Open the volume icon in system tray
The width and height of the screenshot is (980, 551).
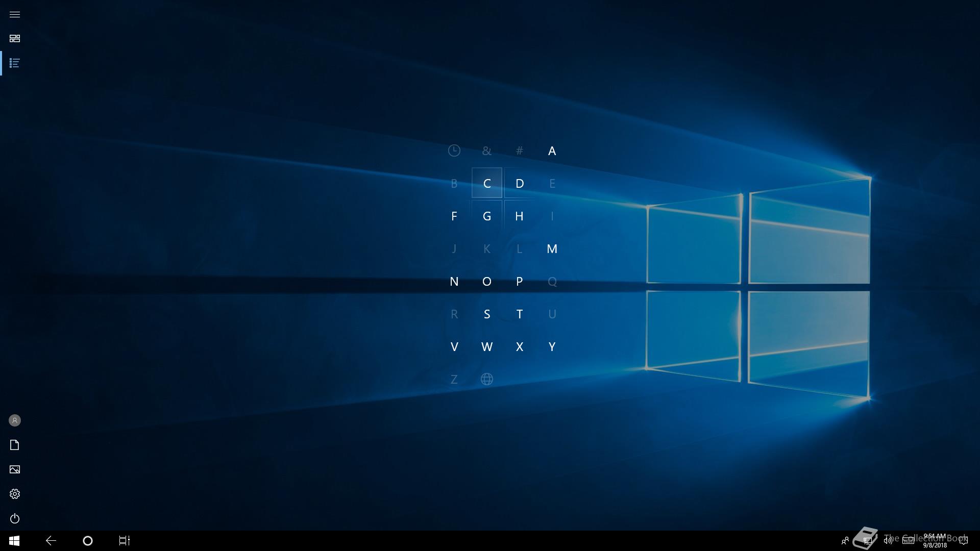(888, 541)
